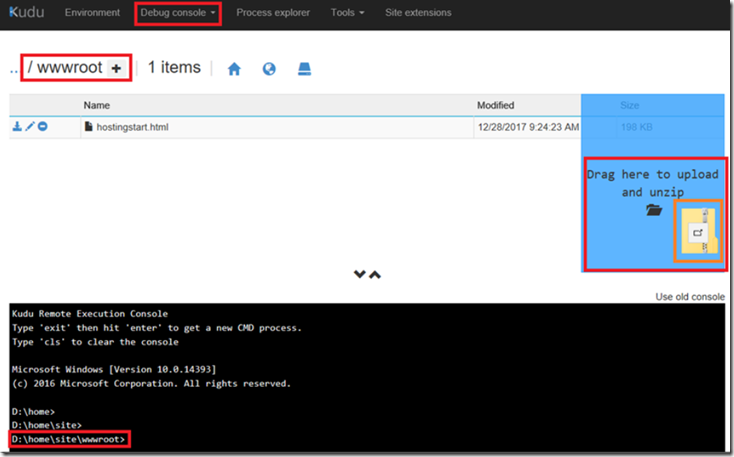Open the Environment page

pos(92,13)
